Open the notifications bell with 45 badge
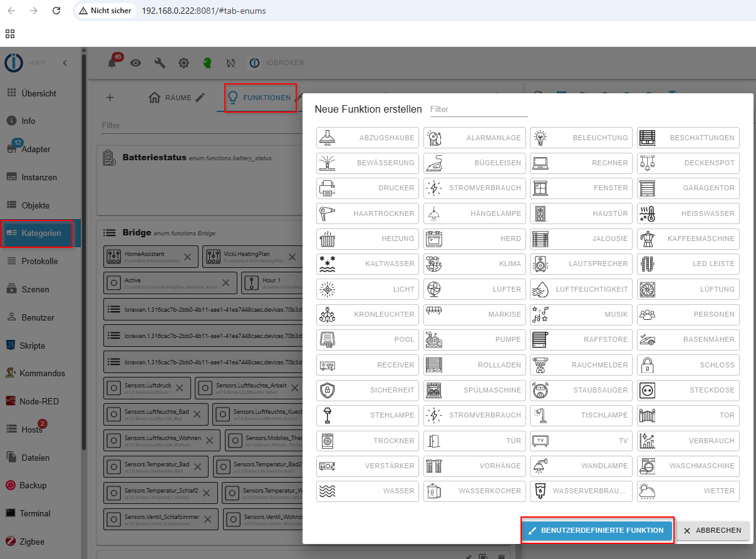Viewport: 756px width, 559px height. coord(113,62)
